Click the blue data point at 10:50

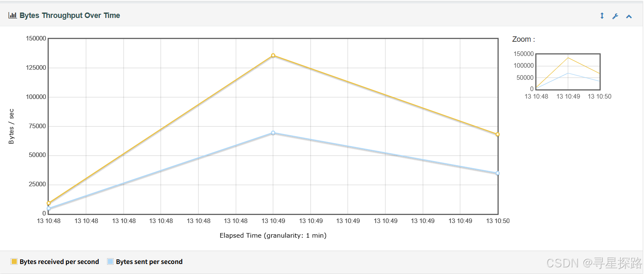point(497,173)
